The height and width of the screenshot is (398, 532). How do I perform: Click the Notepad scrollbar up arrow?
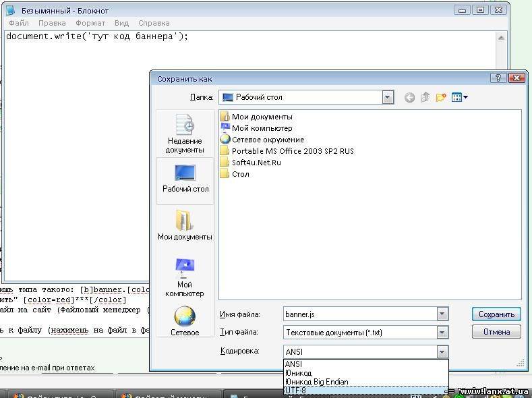click(501, 38)
